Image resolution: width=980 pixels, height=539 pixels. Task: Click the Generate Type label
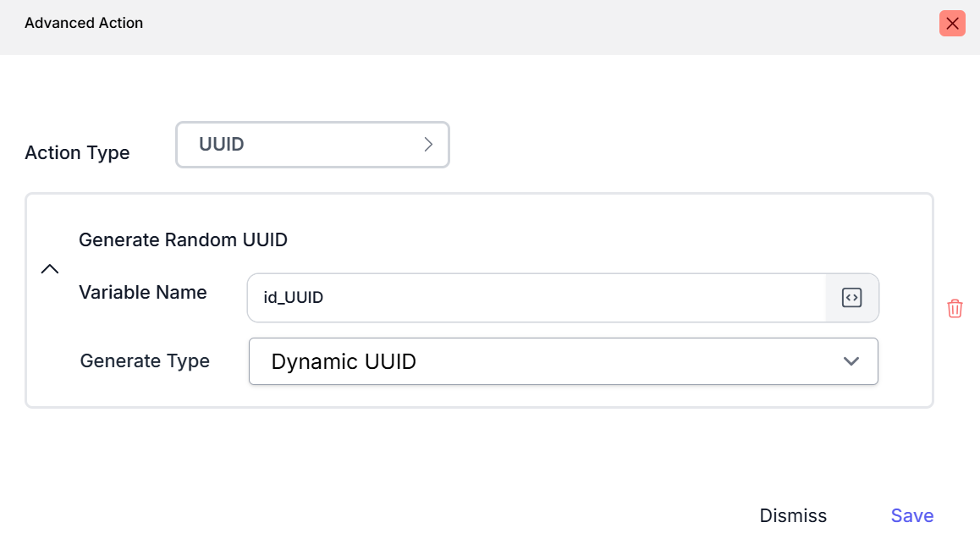click(145, 361)
